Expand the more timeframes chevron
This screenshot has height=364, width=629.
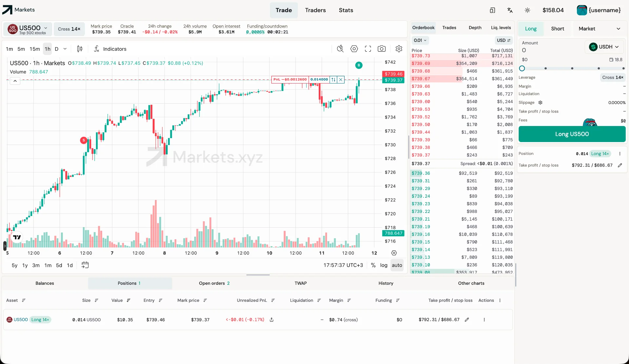[x=65, y=49]
